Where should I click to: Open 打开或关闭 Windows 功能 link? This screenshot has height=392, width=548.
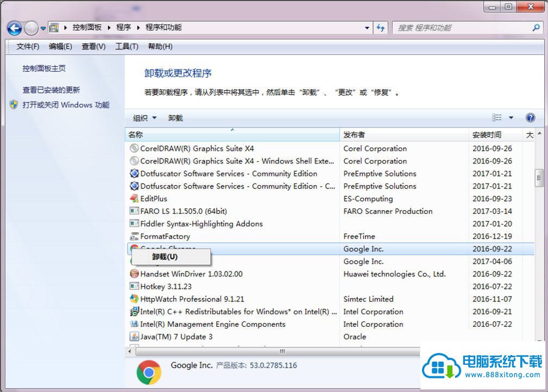pos(66,105)
